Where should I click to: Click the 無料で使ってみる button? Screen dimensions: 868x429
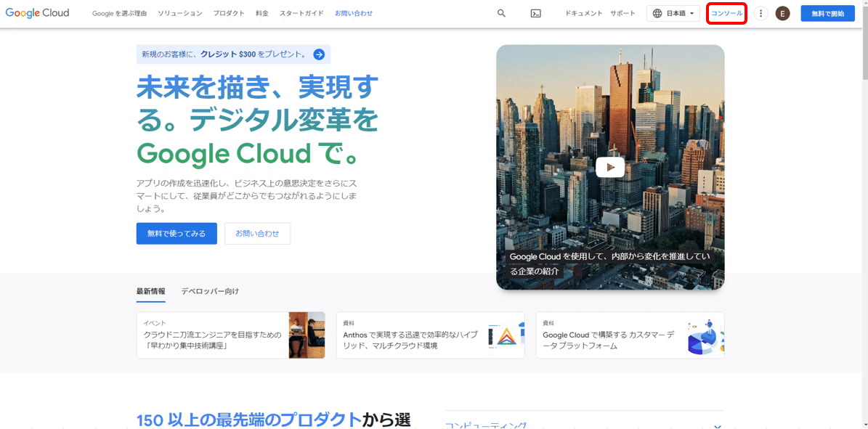(177, 234)
